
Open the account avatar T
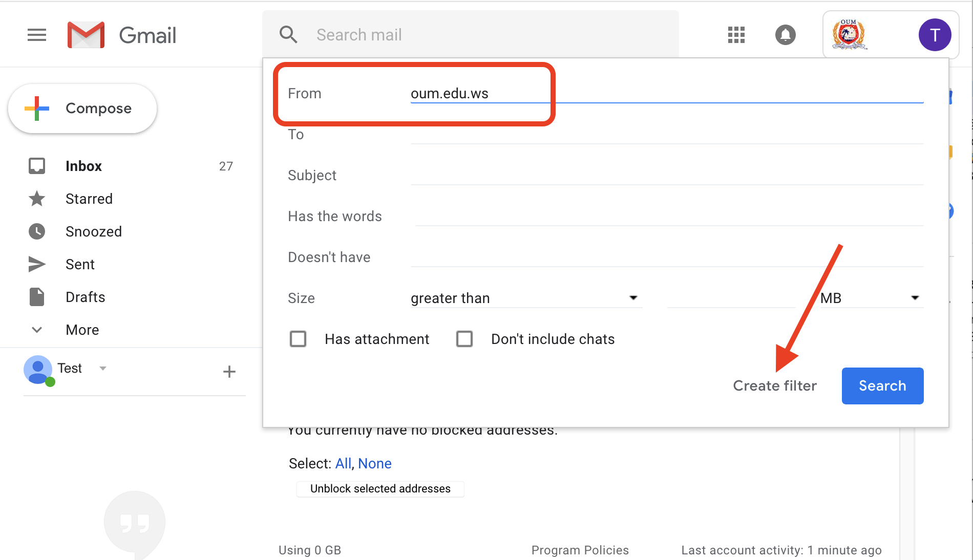point(935,35)
